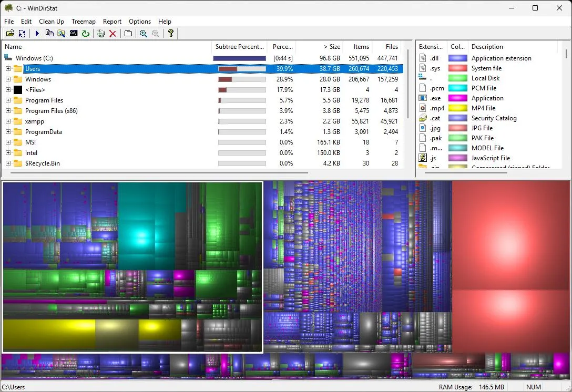Click the yellow question mark Help icon
The image size is (572, 392).
point(171,33)
